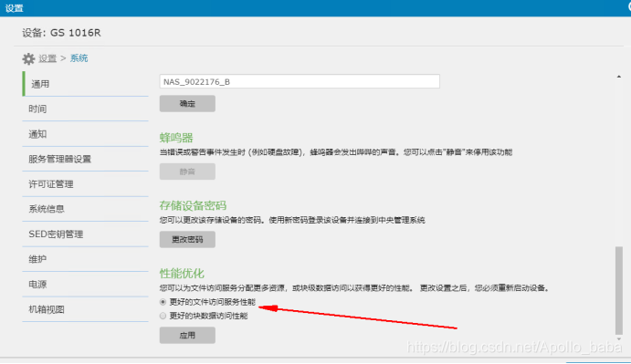The image size is (631, 364).
Task: Click the 确定 button under device name
Action: 187,104
